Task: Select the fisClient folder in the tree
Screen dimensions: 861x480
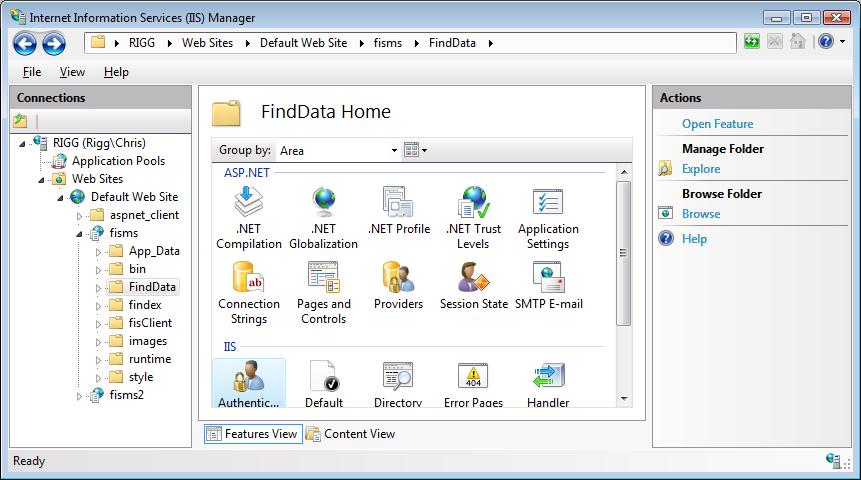Action: [150, 323]
